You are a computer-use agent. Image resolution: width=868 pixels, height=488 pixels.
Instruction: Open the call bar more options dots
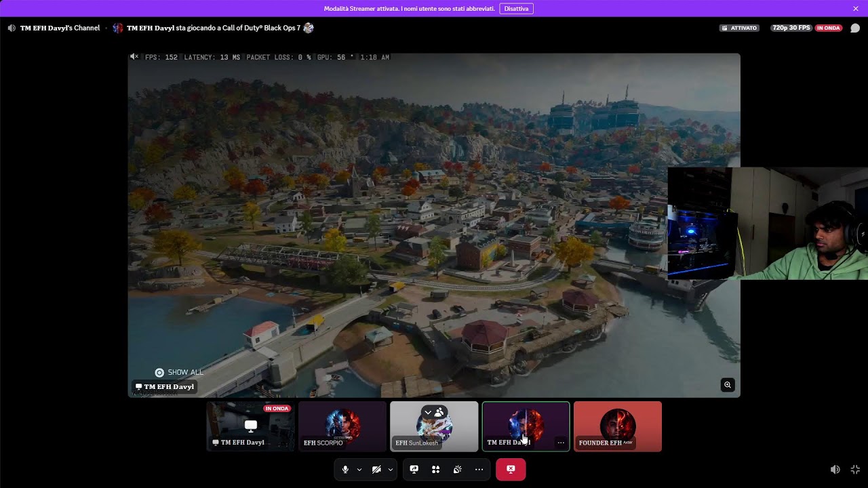pos(479,469)
